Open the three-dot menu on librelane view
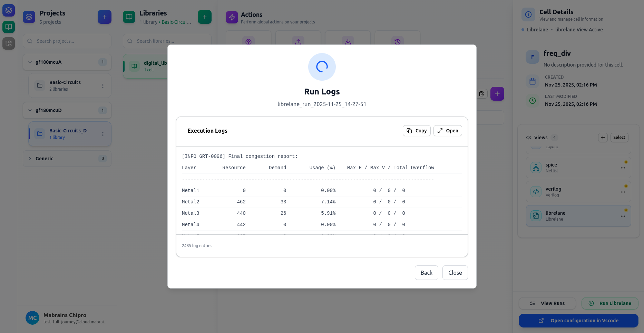Image resolution: width=644 pixels, height=333 pixels. coord(623,216)
